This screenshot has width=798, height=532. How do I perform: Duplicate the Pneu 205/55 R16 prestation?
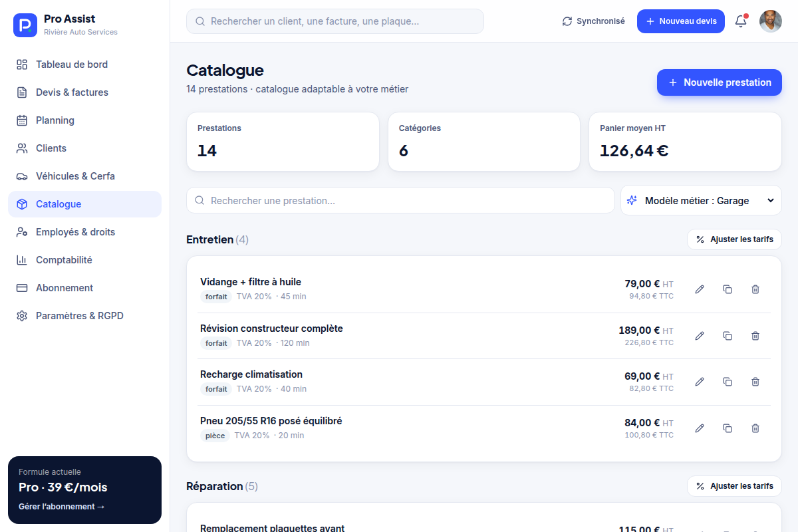tap(728, 428)
